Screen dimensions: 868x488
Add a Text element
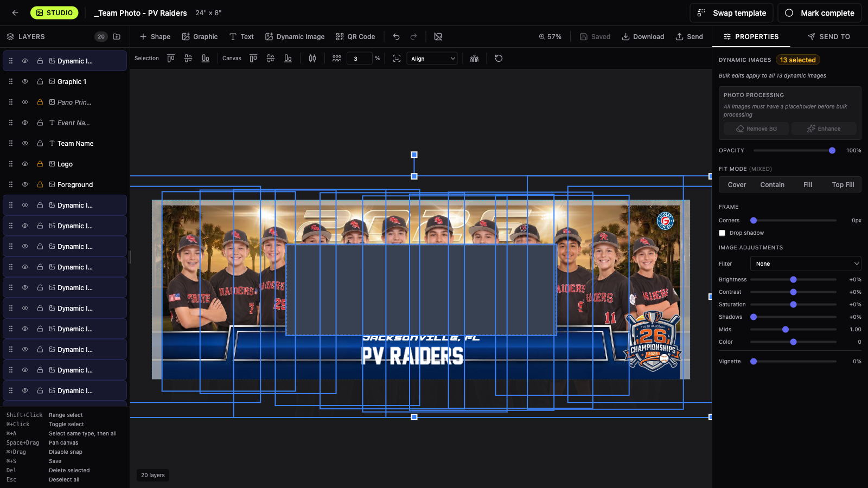tap(241, 36)
